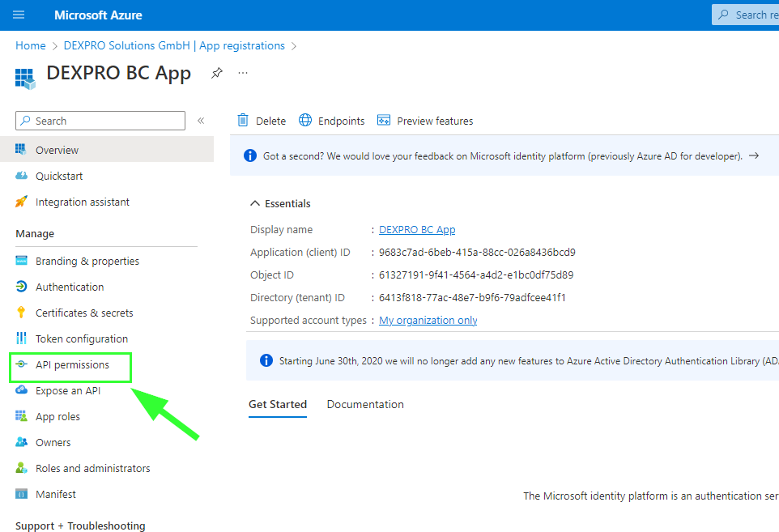Open the Authentication menu item
The height and width of the screenshot is (532, 779).
pos(70,287)
